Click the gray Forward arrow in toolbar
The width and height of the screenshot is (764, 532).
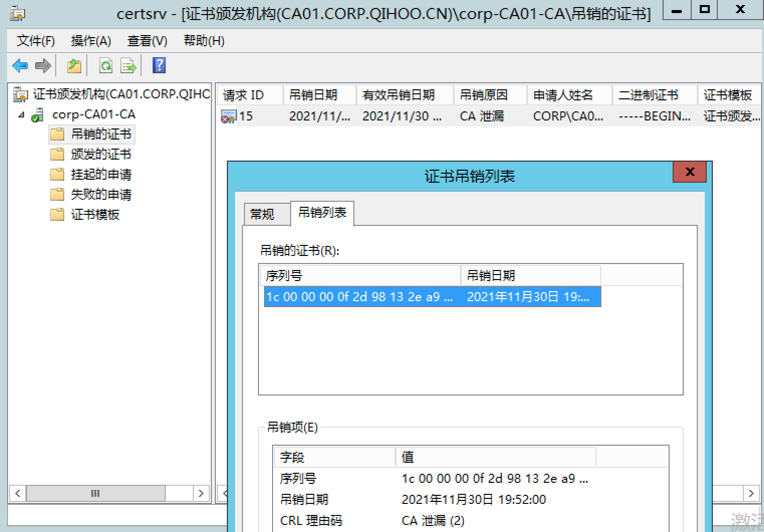pyautogui.click(x=43, y=66)
